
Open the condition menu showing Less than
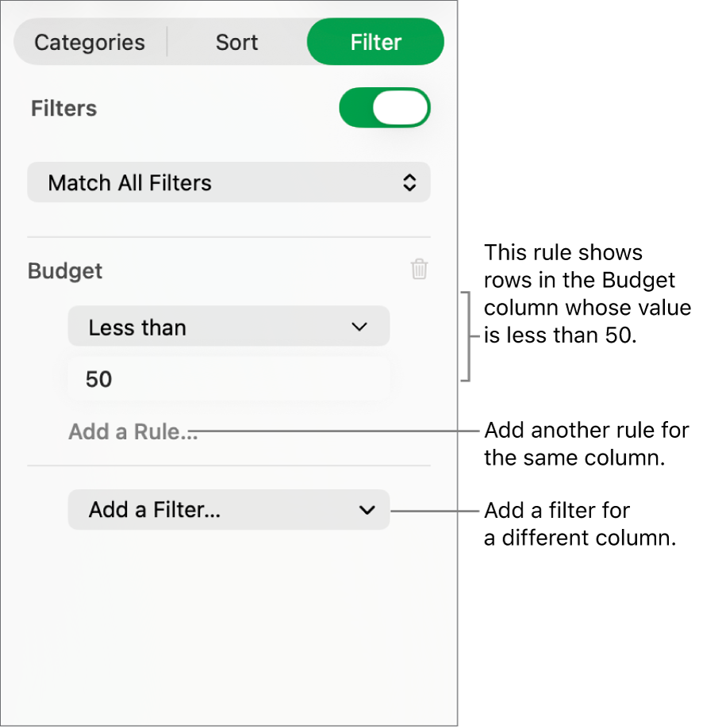tap(229, 326)
